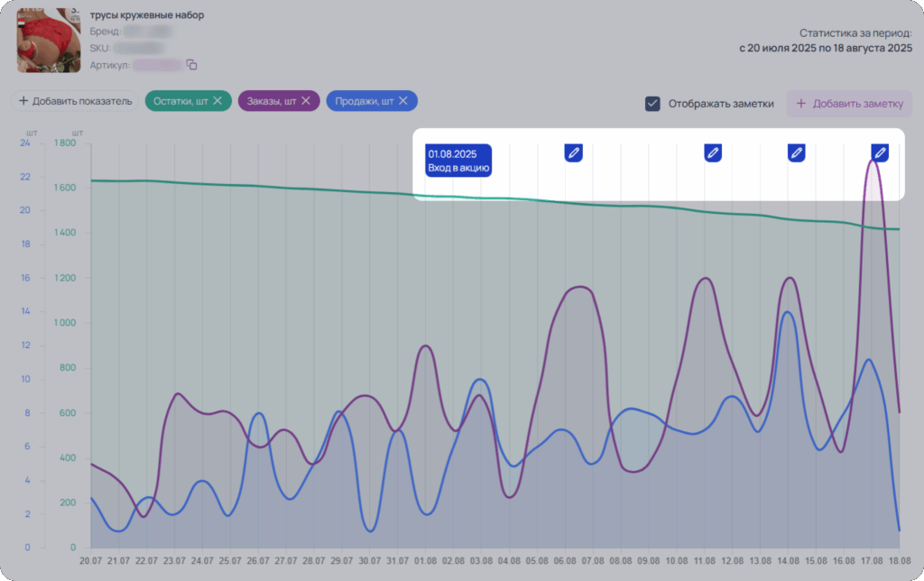Edit the note pencil icon above 11.08

coord(713,153)
